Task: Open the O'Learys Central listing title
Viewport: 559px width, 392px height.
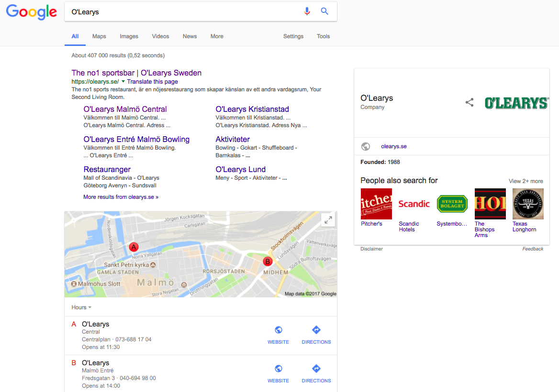Action: tap(96, 324)
